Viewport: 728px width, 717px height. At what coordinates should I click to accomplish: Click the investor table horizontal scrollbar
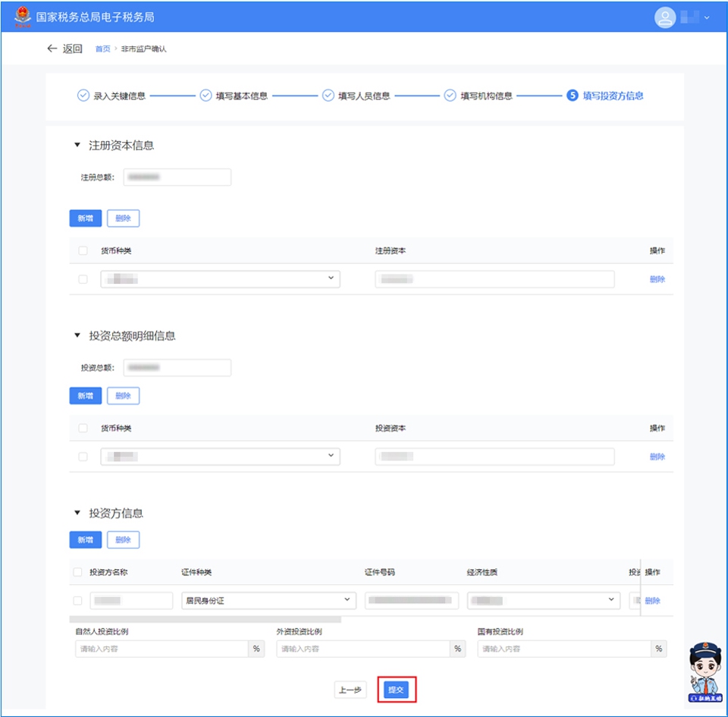pos(205,619)
